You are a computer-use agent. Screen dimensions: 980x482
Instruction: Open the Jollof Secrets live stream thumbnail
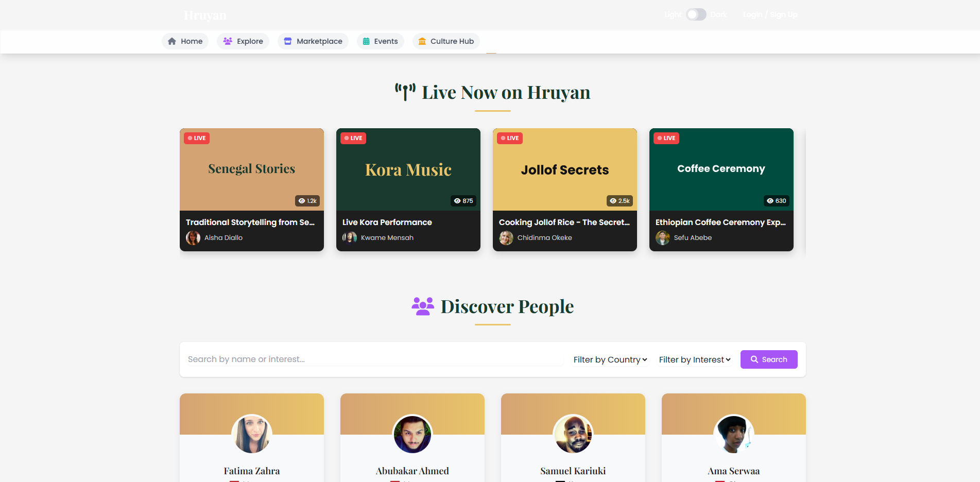tap(564, 169)
